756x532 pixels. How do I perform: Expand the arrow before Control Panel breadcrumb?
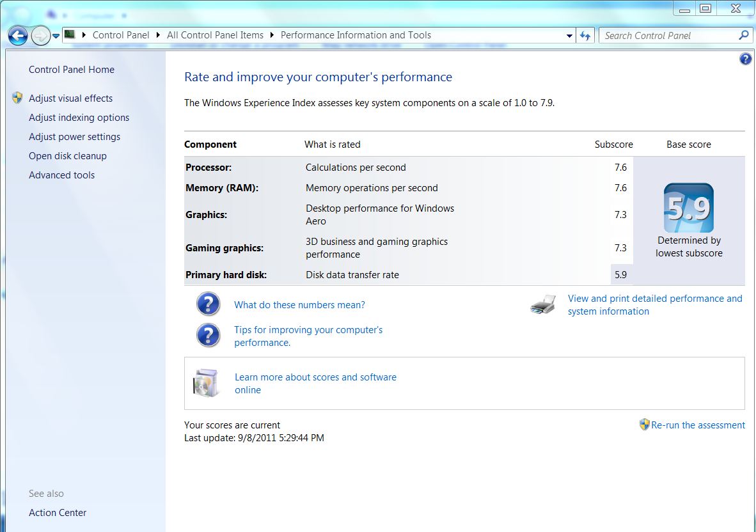(84, 35)
